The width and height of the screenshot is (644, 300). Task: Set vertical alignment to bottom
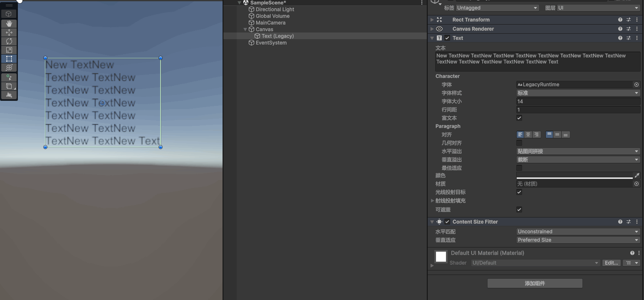click(x=566, y=135)
